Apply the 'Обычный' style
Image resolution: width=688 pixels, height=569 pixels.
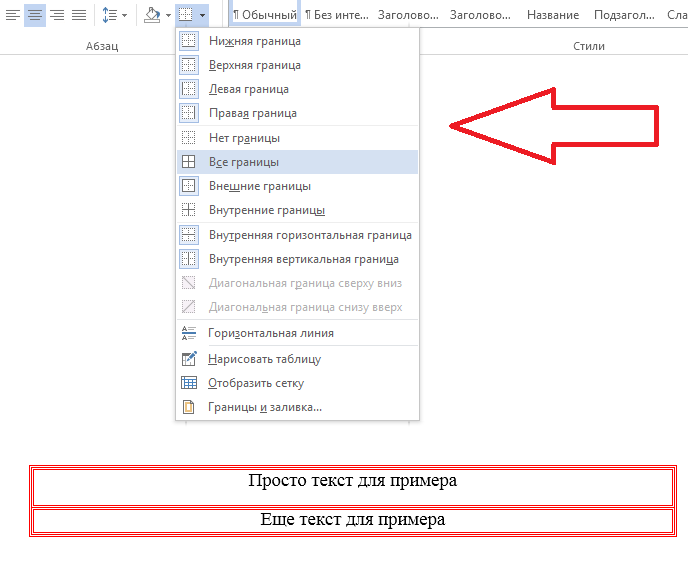point(265,15)
